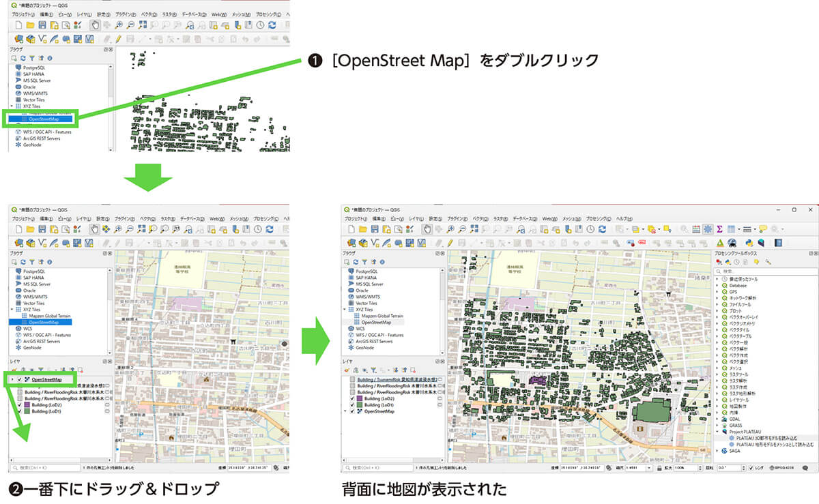Expand GRASS group in right Processing Toolbox

(717, 425)
